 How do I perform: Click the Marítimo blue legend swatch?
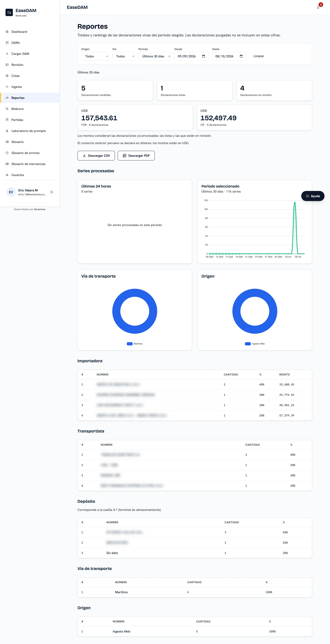pos(130,344)
